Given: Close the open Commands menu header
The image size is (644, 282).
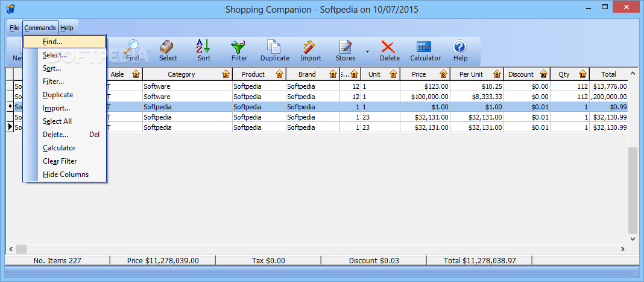Looking at the screenshot, I should point(40,28).
